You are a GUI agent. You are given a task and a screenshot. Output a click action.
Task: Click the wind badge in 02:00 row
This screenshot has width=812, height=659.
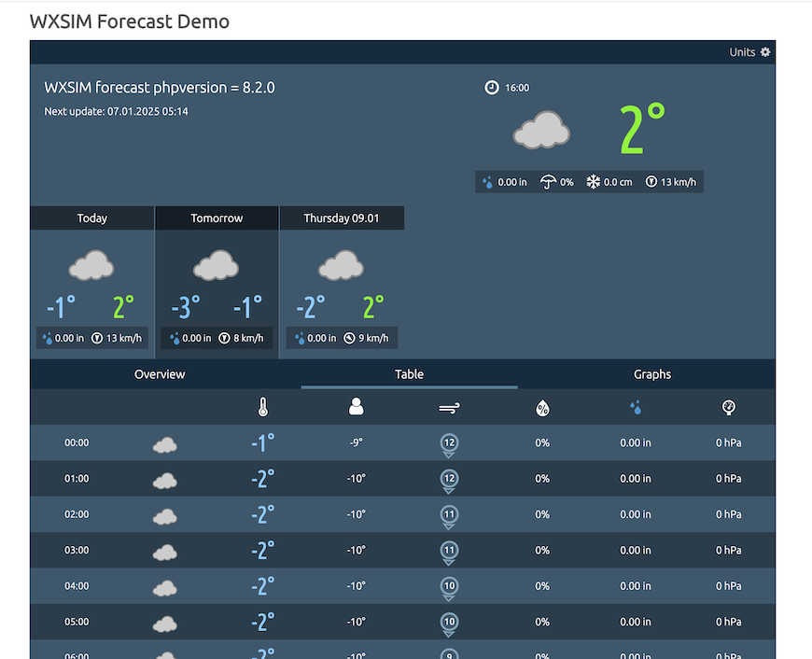[x=449, y=516]
